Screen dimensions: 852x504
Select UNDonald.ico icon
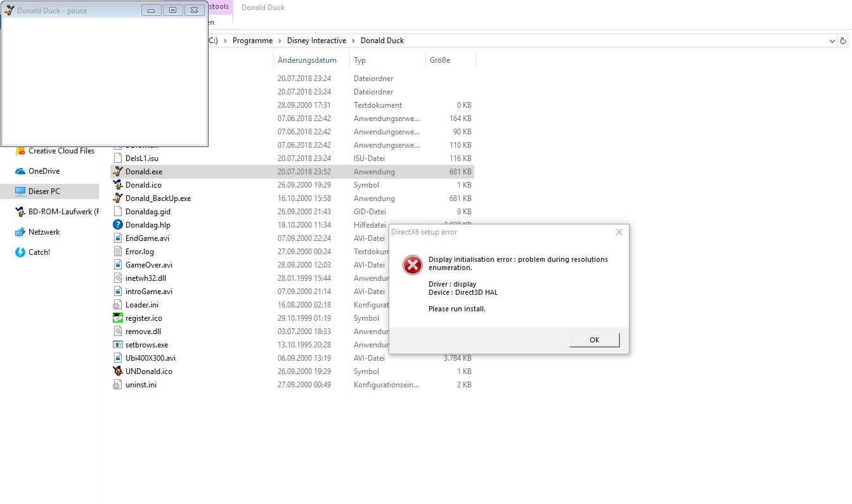coord(117,372)
